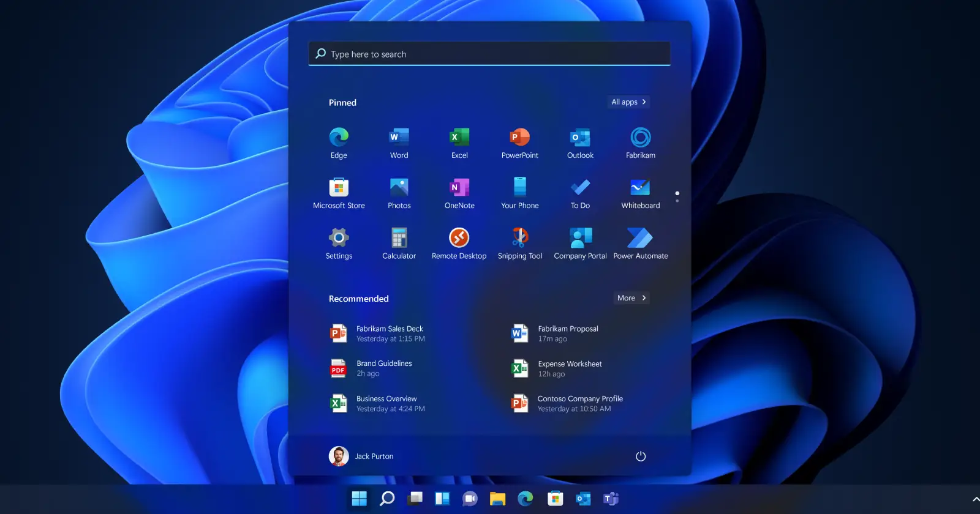Launch the Calculator app

click(399, 244)
